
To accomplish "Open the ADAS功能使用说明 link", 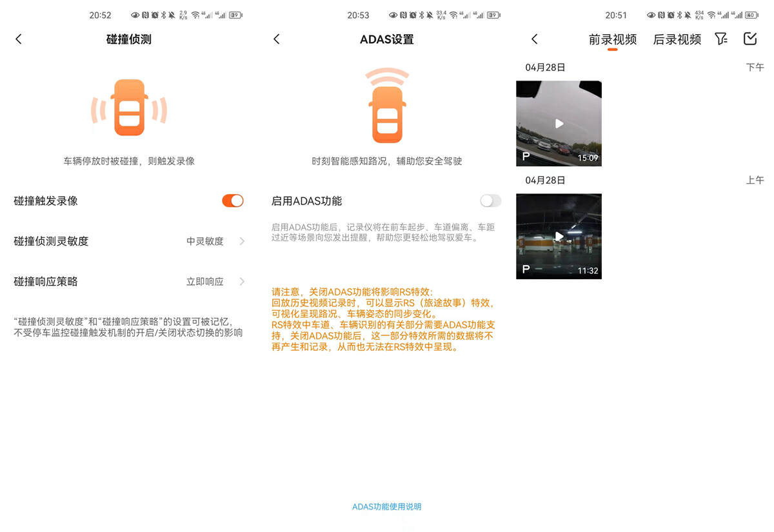I will point(387,507).
